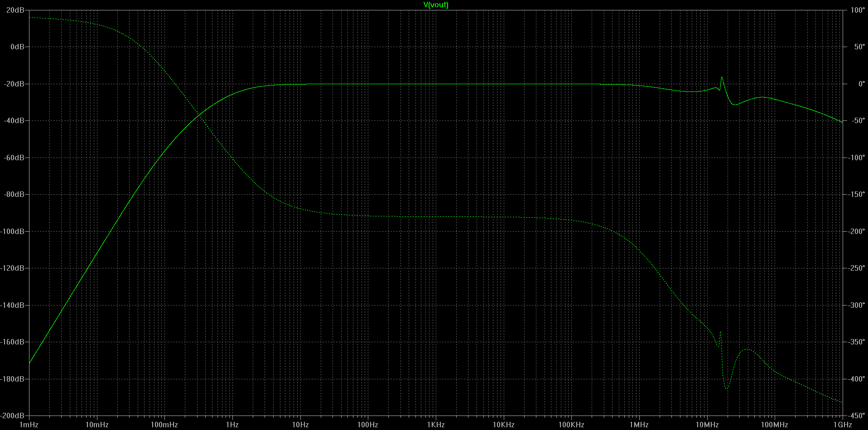Click the magnitude curve resonance peak near 10MHz
Viewport: 868px width, 430px height.
(722, 77)
